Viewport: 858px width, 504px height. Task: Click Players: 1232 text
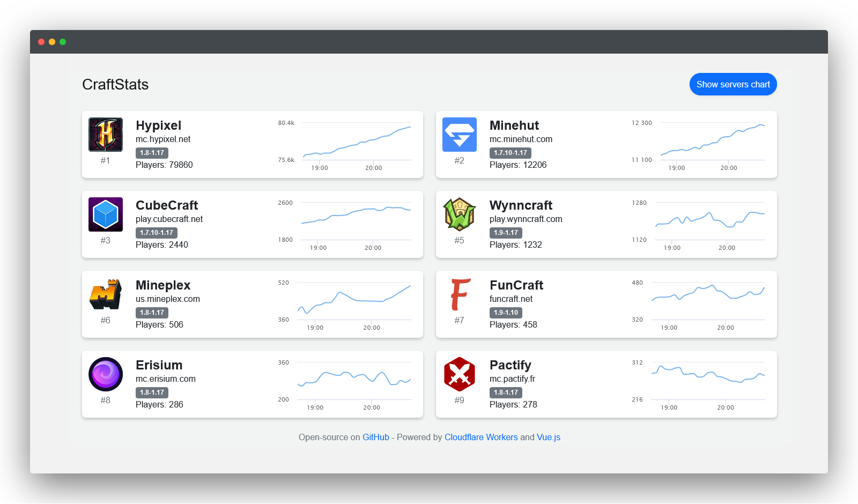pos(516,245)
